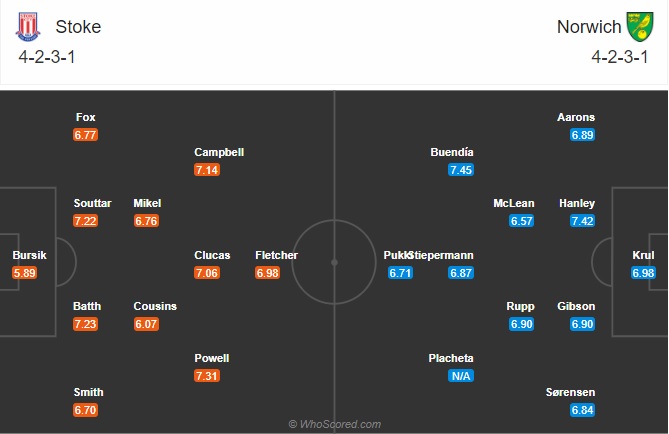Select player Gibson's name

[576, 306]
